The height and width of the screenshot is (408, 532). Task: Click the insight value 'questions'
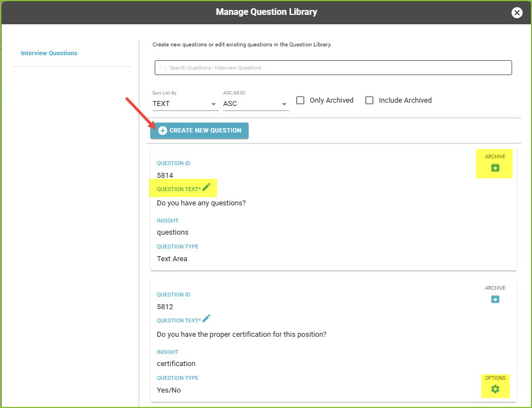click(172, 232)
